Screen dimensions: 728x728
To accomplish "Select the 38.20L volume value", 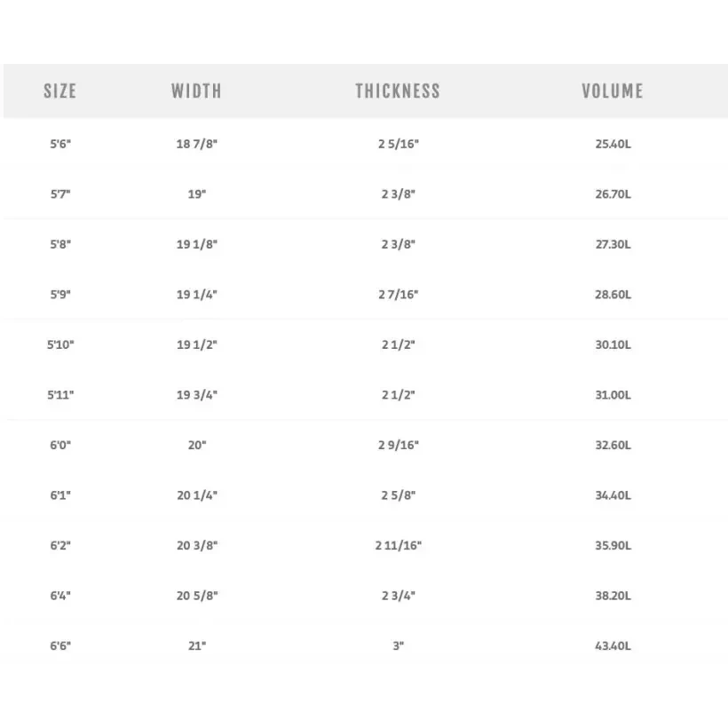I will [x=613, y=596].
